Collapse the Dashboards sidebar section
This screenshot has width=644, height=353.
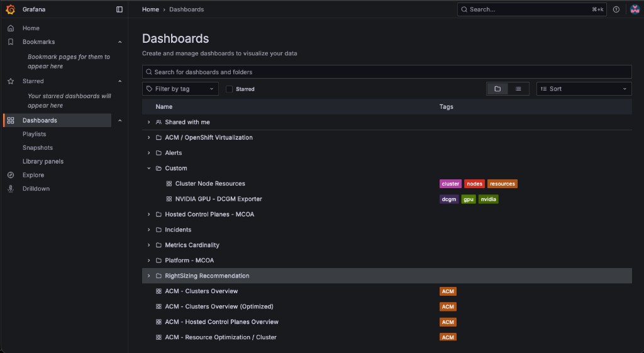pyautogui.click(x=120, y=120)
